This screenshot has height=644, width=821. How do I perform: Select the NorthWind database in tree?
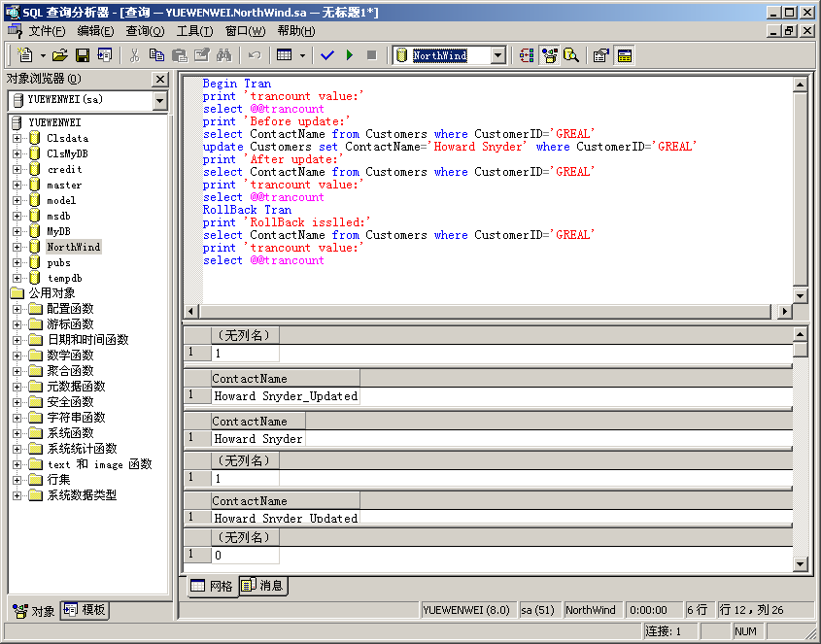tap(73, 247)
